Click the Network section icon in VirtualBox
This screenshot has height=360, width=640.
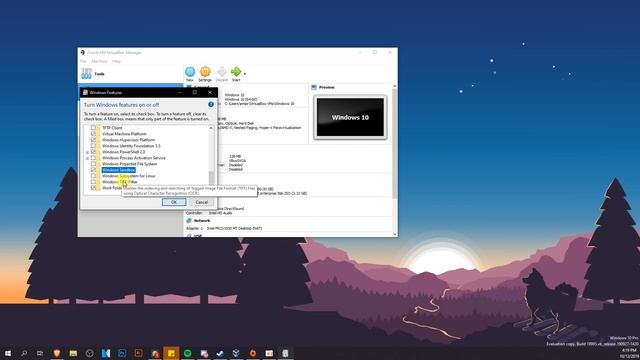[189, 220]
